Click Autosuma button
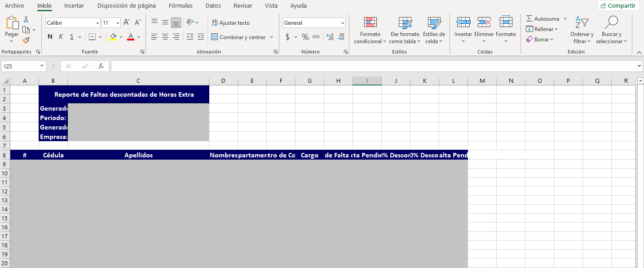This screenshot has height=268, width=644. pos(543,19)
